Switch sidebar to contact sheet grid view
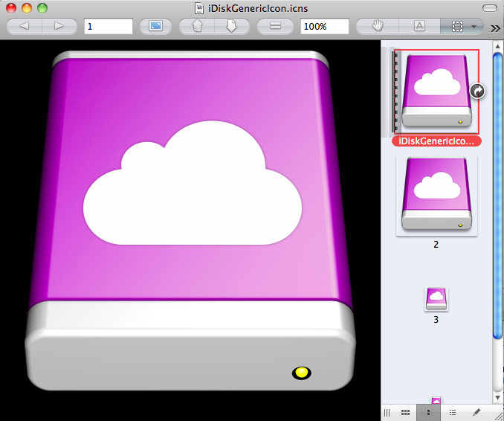 pyautogui.click(x=405, y=412)
